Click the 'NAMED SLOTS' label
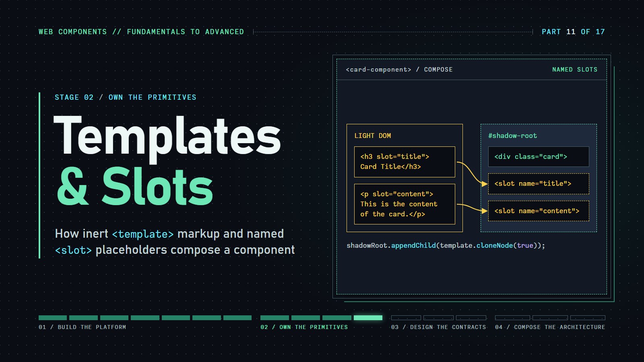The height and width of the screenshot is (362, 644). 575,70
